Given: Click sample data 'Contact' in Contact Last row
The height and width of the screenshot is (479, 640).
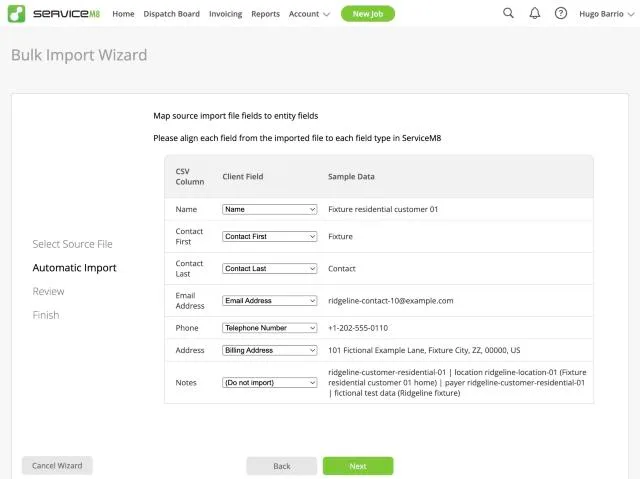Looking at the screenshot, I should coord(342,268).
